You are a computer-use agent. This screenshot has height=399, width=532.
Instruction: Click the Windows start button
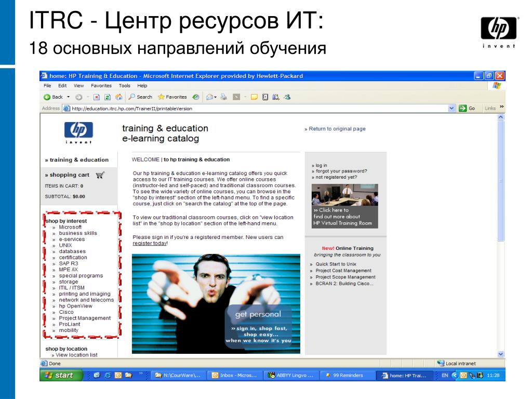[61, 375]
